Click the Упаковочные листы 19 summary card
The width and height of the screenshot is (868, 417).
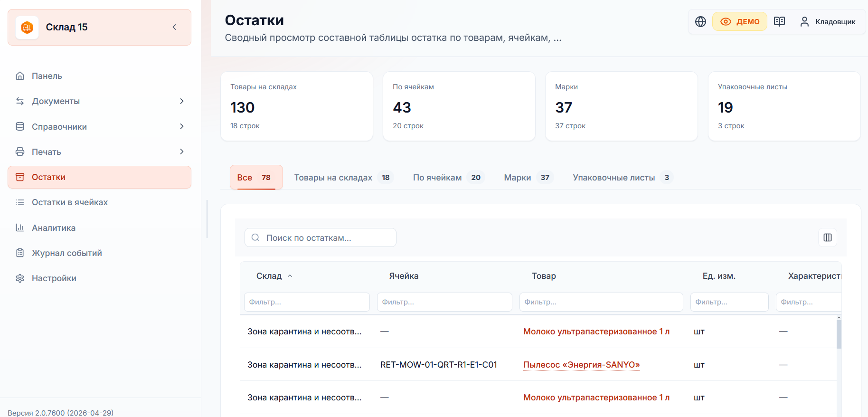[784, 106]
